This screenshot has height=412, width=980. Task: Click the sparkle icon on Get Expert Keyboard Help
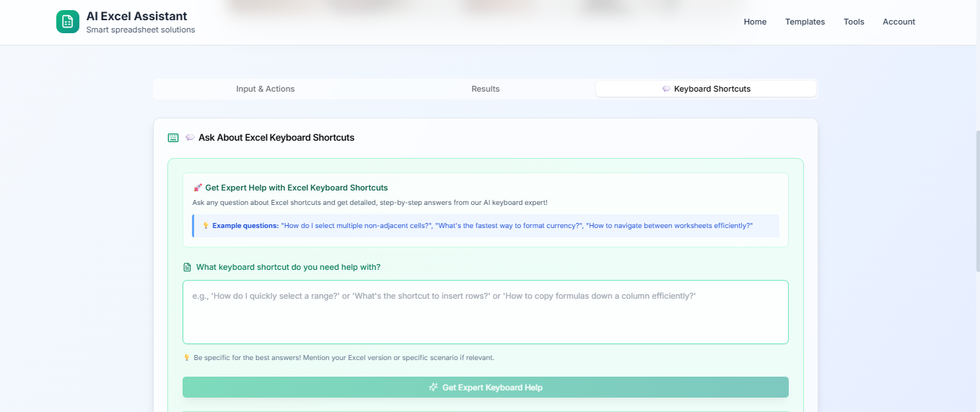click(x=434, y=387)
